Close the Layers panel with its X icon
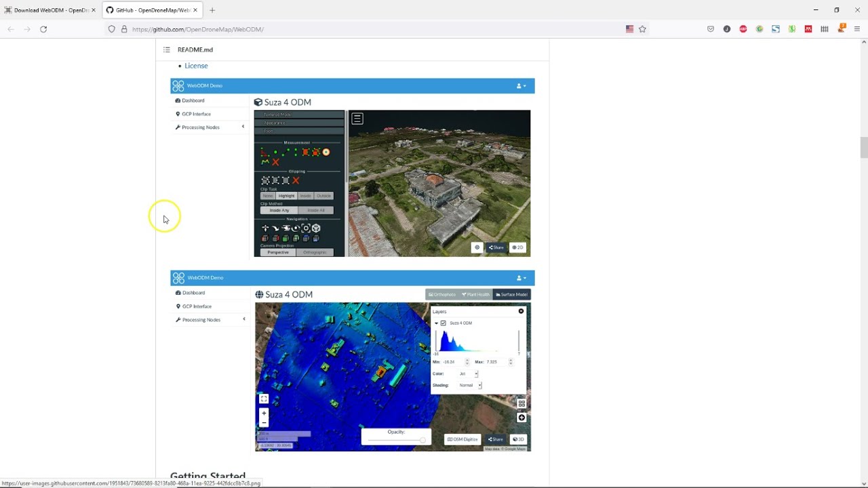The height and width of the screenshot is (488, 868). (521, 311)
